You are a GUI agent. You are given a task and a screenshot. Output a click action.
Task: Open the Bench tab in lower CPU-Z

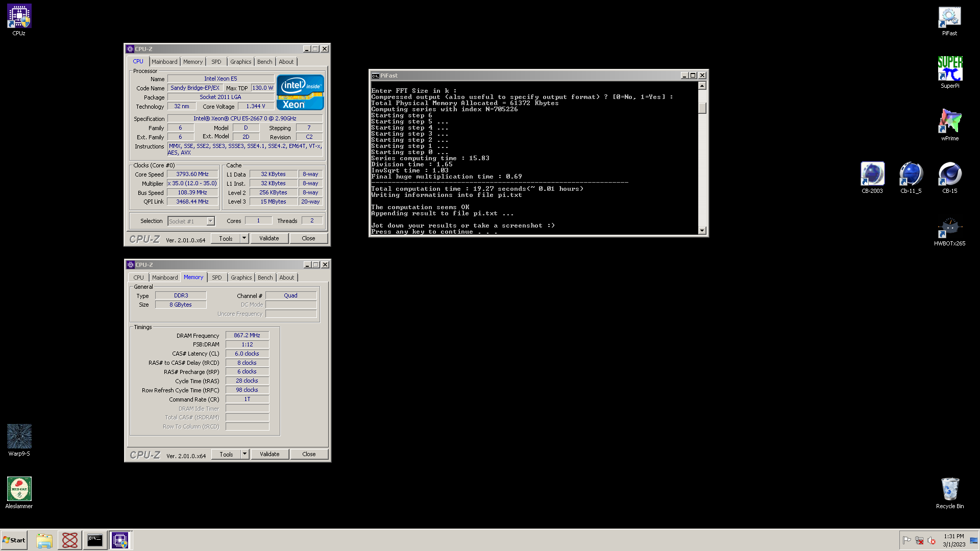click(x=265, y=278)
